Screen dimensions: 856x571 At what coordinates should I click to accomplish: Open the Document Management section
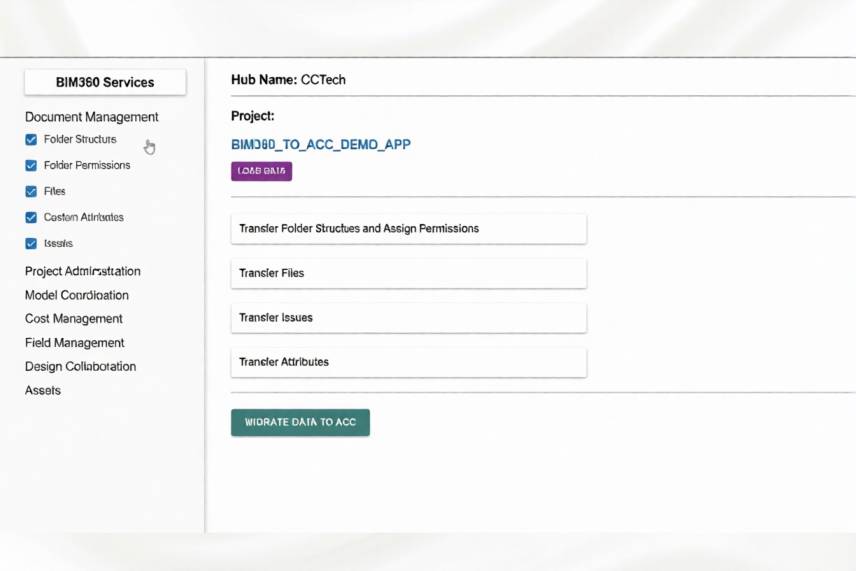[x=92, y=117]
